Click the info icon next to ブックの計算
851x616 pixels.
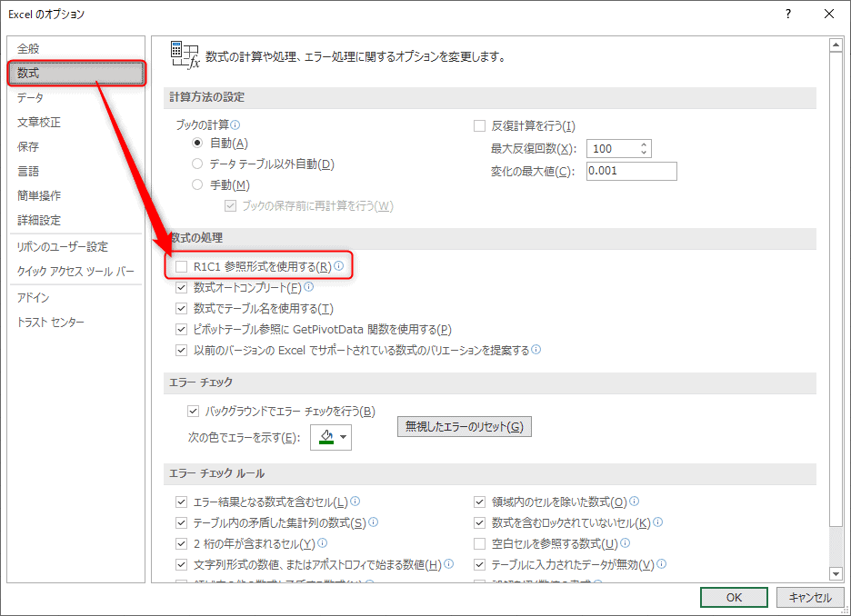pyautogui.click(x=235, y=125)
